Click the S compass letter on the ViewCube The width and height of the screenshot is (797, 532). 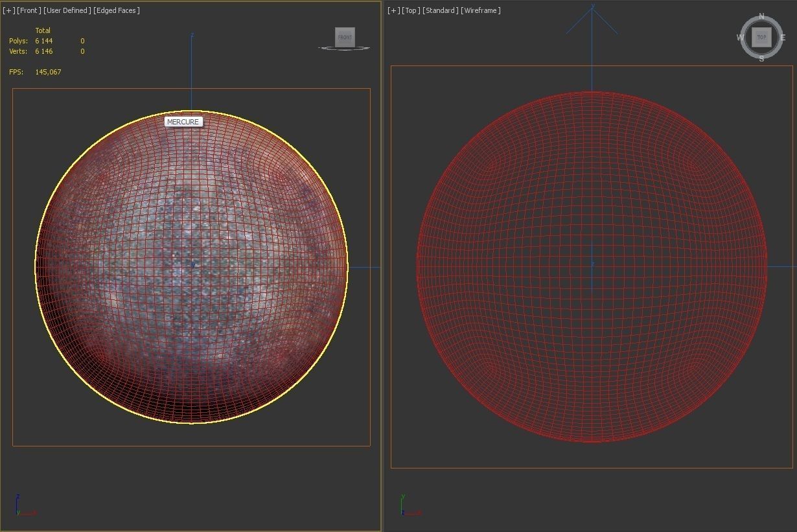761,59
